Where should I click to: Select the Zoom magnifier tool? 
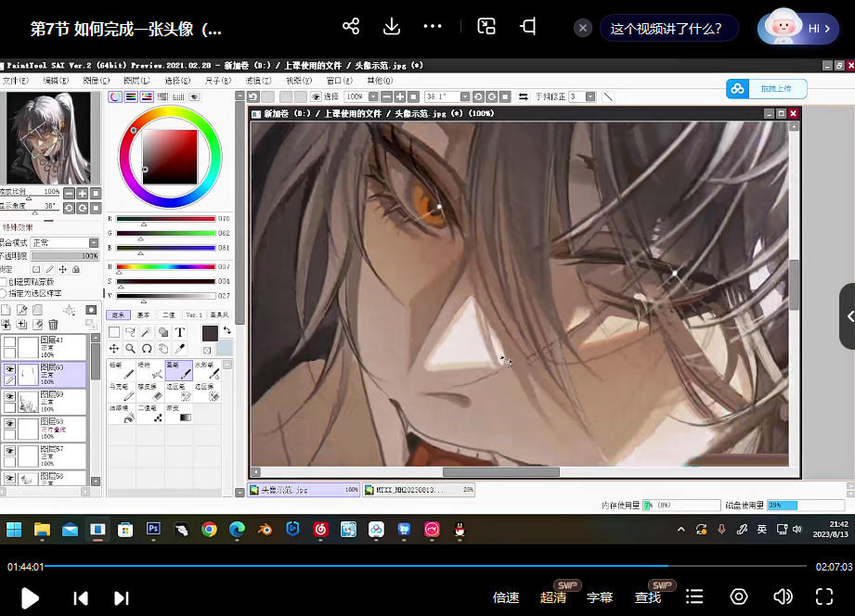[130, 349]
